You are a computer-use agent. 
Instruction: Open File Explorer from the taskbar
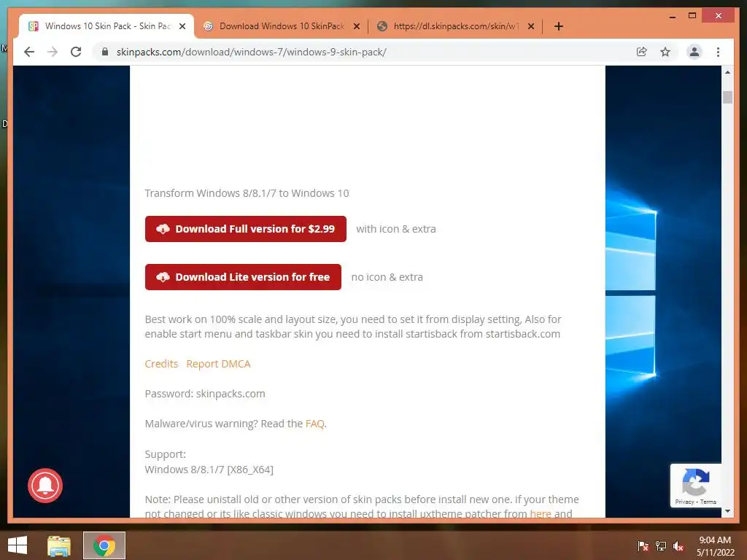coord(59,545)
